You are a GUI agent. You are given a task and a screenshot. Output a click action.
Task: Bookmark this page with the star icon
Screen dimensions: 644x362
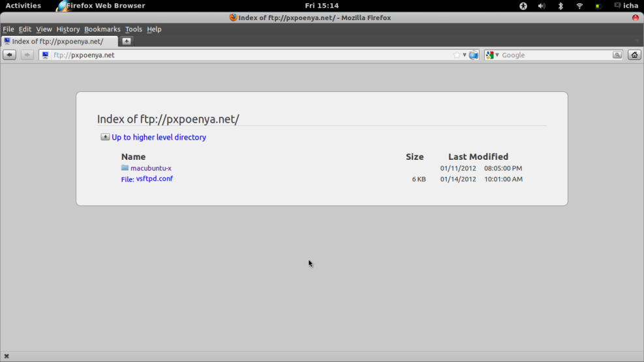456,55
